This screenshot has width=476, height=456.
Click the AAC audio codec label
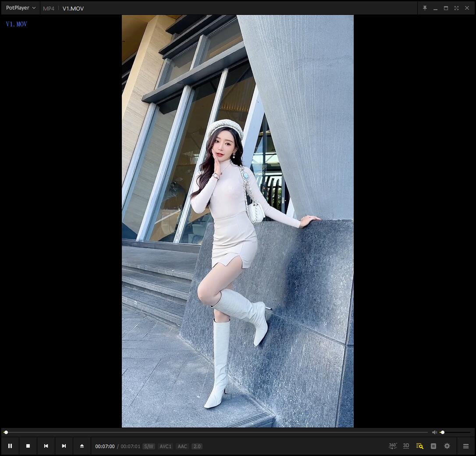pyautogui.click(x=182, y=446)
